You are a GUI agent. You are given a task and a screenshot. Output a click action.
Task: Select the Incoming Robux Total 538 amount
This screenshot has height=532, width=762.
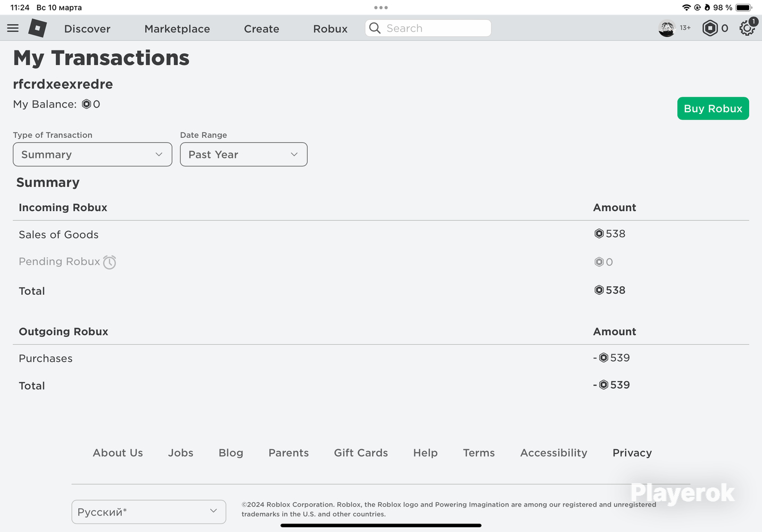click(x=610, y=290)
